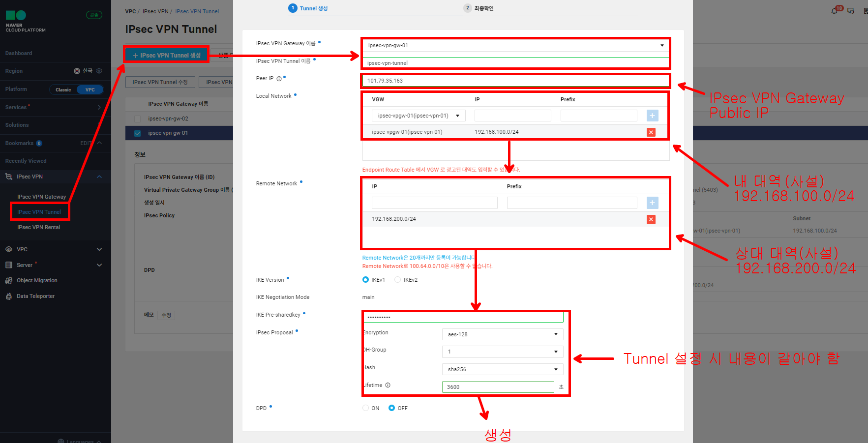The width and height of the screenshot is (868, 443).
Task: Click the Naver Cloud Platform logo
Action: pyautogui.click(x=25, y=21)
